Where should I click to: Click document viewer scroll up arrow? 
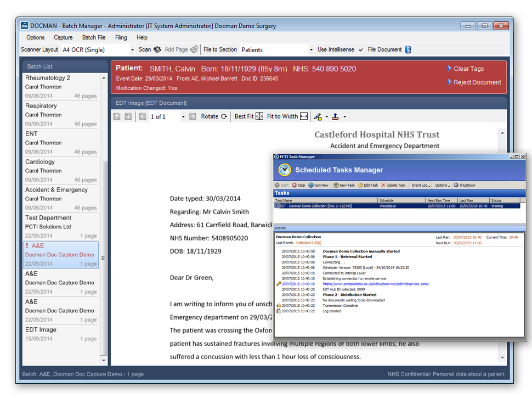tap(502, 133)
